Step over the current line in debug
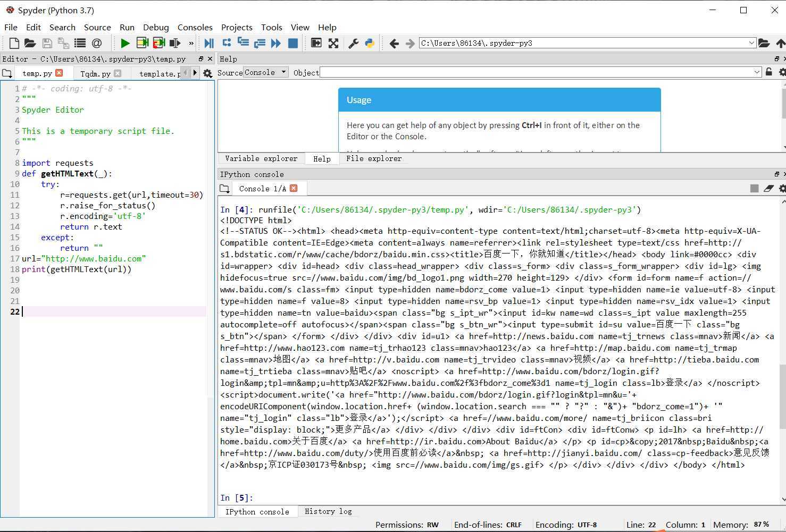786x532 pixels. 227,43
